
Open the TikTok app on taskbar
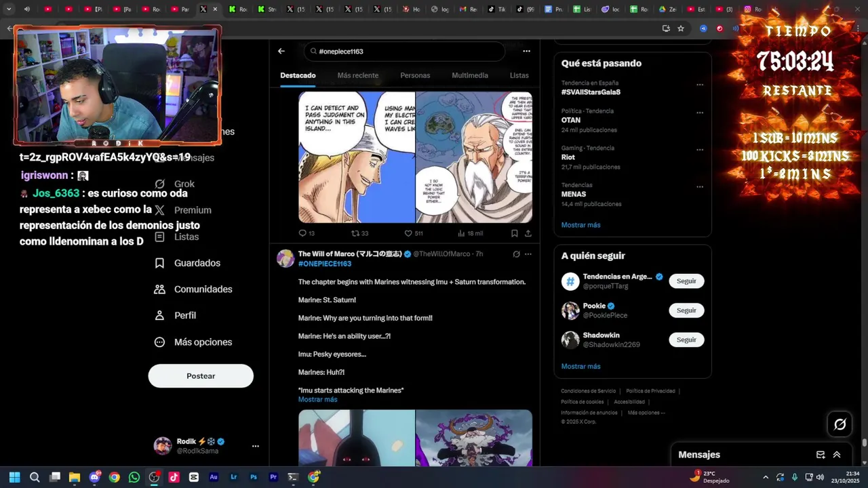tap(174, 477)
